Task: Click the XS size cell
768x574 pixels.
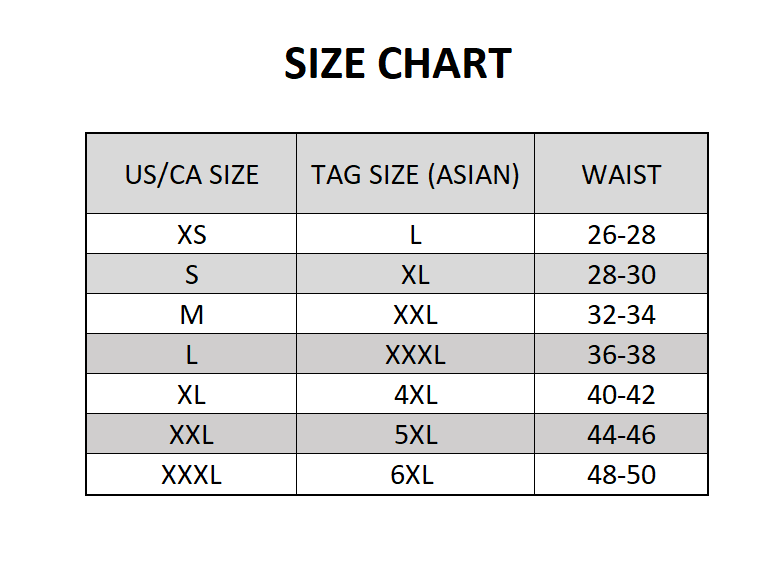Action: [x=191, y=234]
